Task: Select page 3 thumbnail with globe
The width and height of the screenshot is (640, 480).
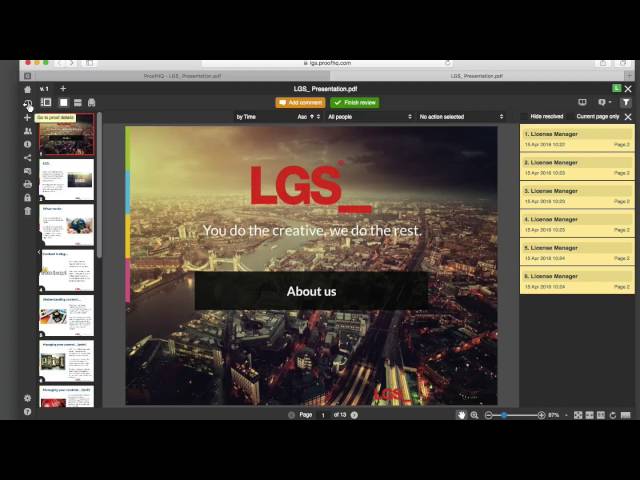Action: click(x=67, y=225)
